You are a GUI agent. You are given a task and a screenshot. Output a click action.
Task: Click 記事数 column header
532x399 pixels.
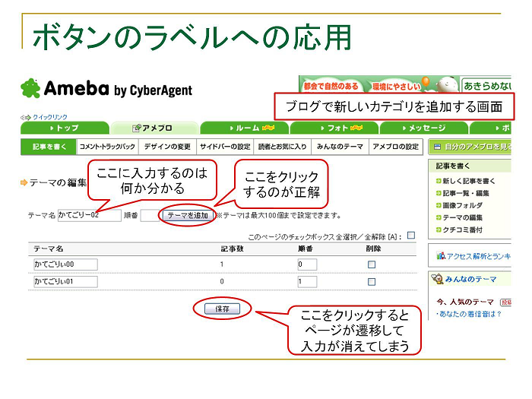232,249
